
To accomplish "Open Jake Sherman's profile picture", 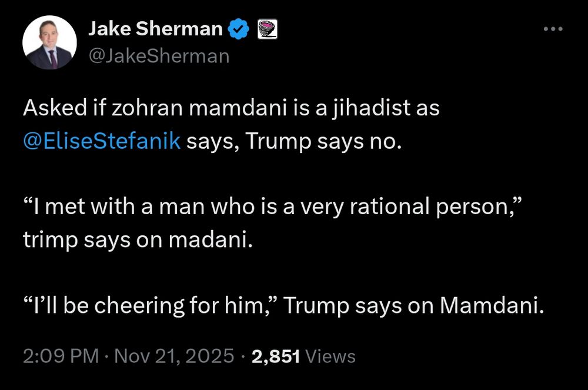I will click(x=49, y=43).
